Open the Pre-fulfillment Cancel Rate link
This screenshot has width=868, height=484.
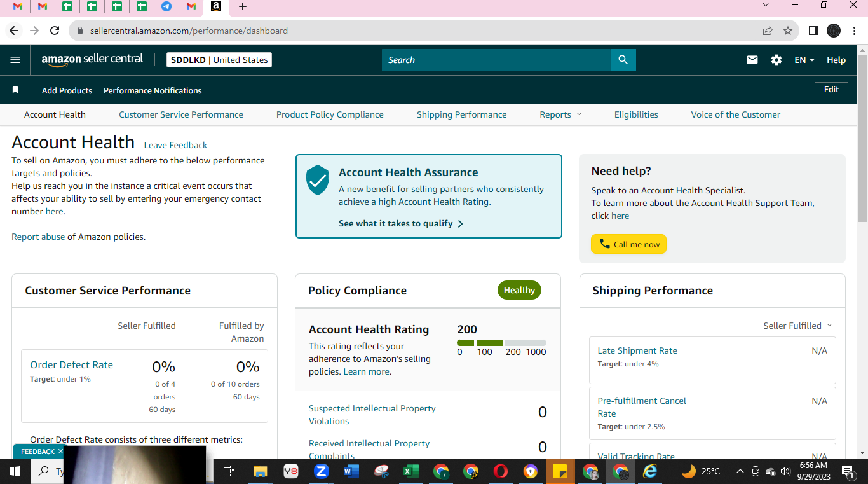[642, 407]
